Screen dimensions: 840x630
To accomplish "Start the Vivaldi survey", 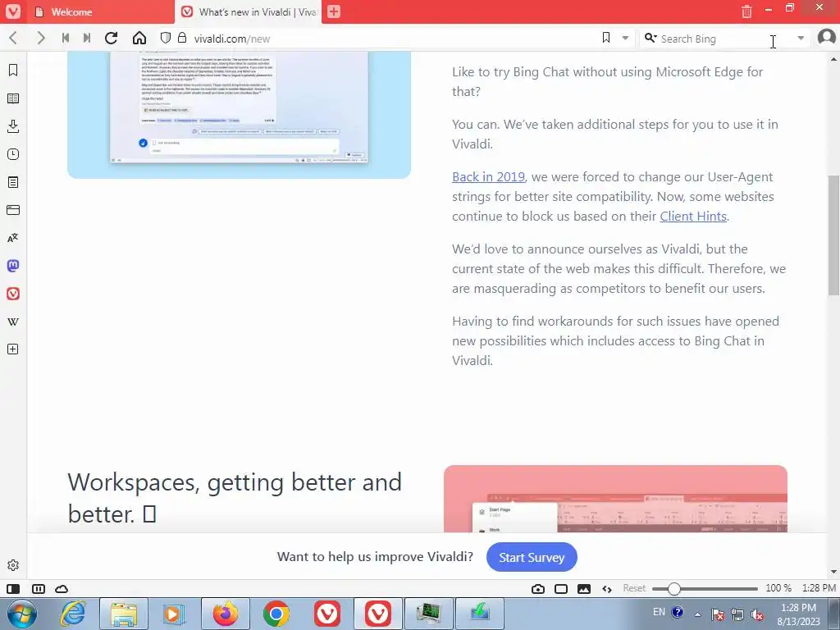I will pyautogui.click(x=532, y=557).
